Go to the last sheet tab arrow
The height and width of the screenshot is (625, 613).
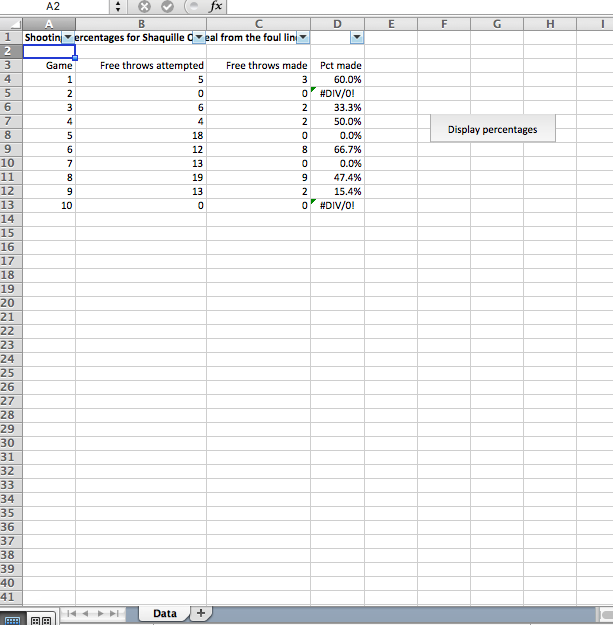[x=115, y=613]
